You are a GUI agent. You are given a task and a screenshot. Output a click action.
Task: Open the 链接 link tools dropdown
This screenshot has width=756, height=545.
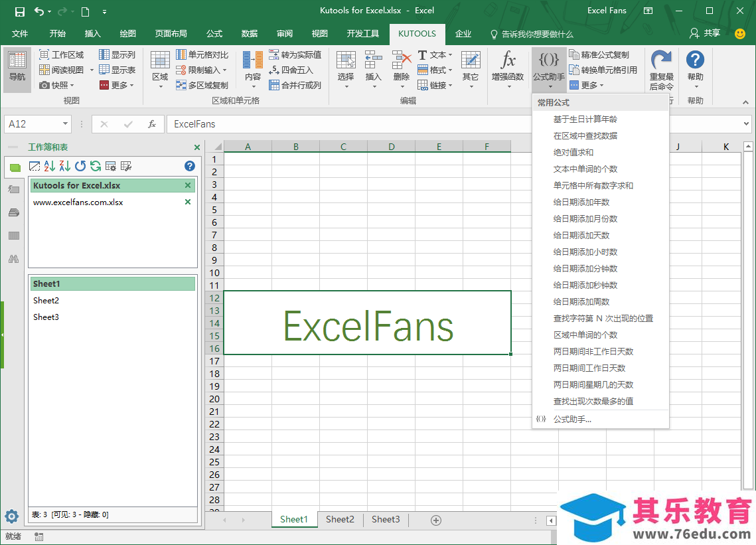[x=435, y=85]
